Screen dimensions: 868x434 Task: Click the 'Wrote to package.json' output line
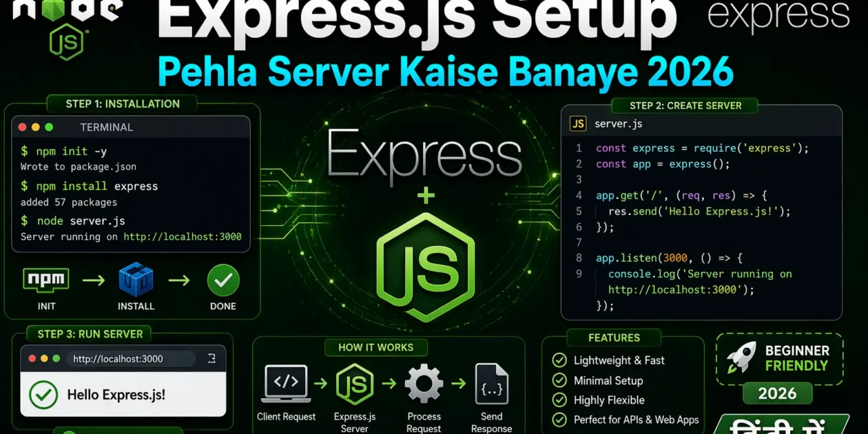tap(78, 166)
